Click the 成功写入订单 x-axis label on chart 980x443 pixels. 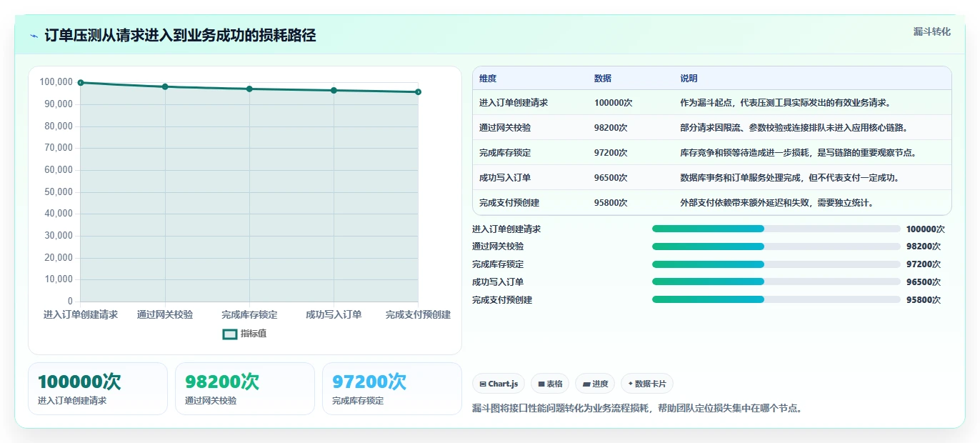334,314
